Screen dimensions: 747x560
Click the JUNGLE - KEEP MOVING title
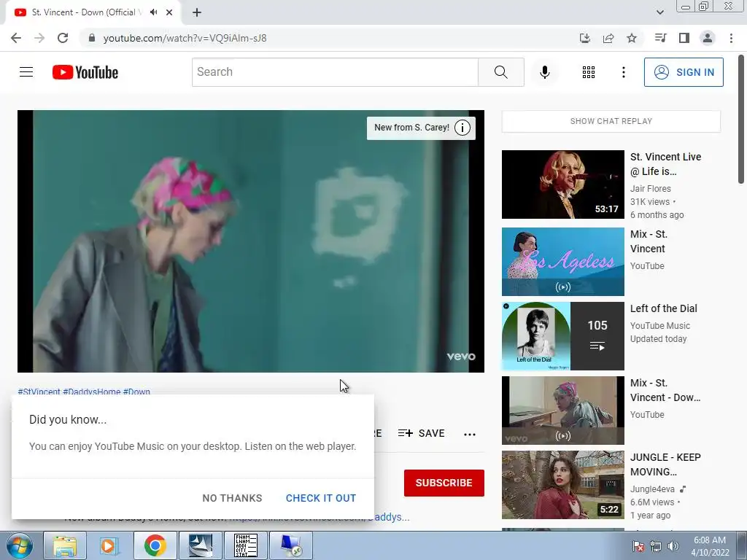665,464
